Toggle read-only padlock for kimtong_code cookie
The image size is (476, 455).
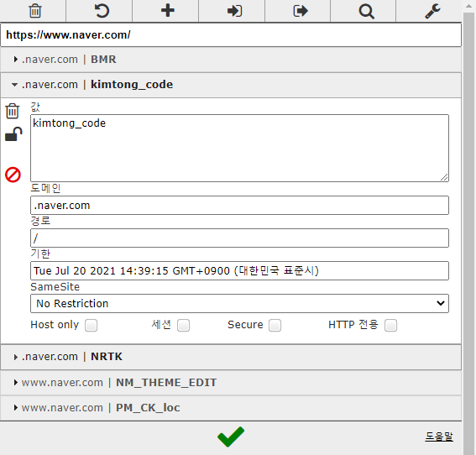tap(13, 133)
